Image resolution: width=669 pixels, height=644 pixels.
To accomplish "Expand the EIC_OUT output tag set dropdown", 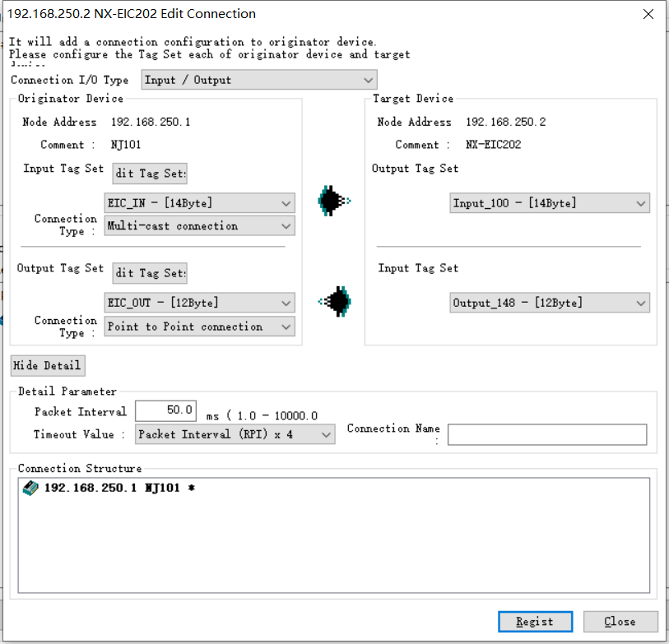I will [x=200, y=303].
